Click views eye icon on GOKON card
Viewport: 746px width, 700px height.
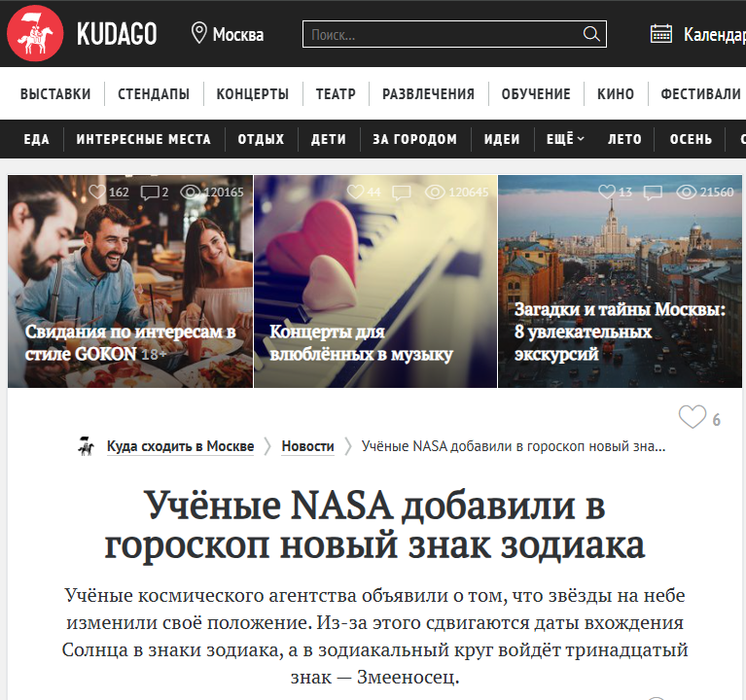191,192
